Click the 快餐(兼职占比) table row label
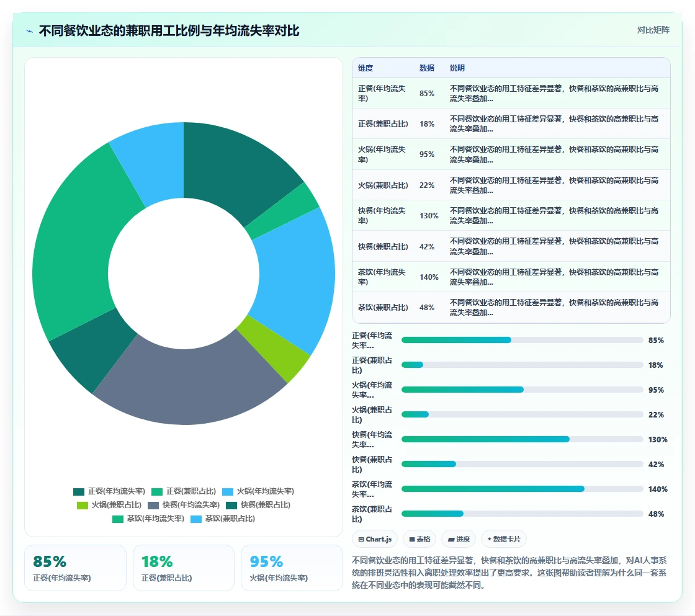Image resolution: width=695 pixels, height=616 pixels. (383, 246)
